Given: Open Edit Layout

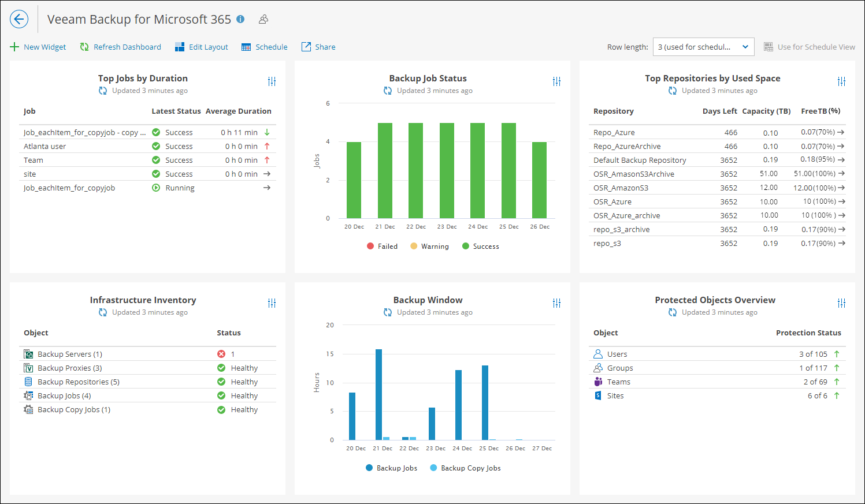Looking at the screenshot, I should (x=202, y=47).
